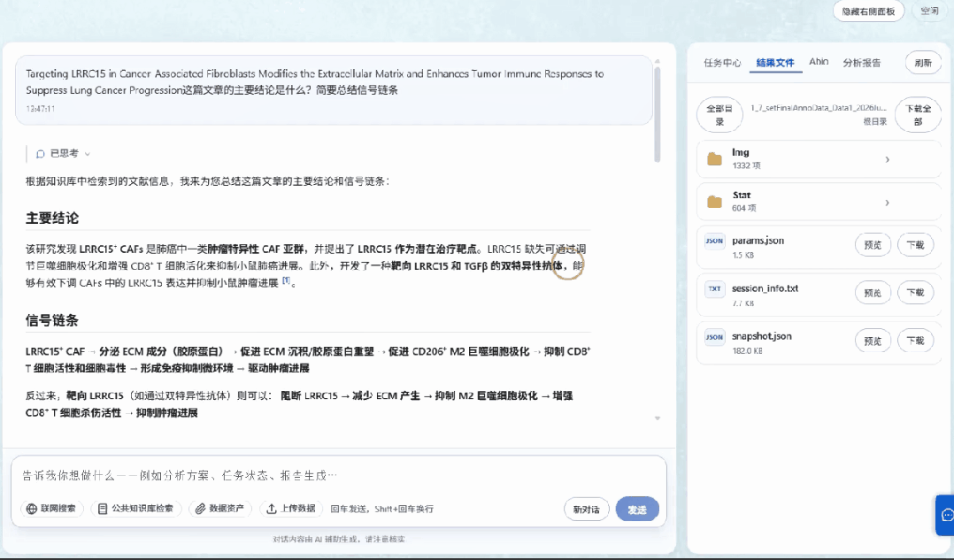954x560 pixels.
Task: Click the 604 项 item count
Action: coord(743,208)
